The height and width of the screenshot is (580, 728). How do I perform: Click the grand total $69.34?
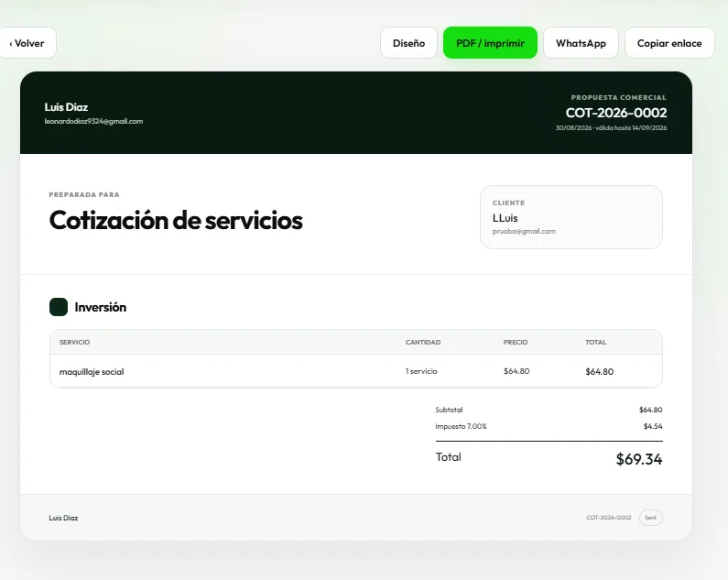[x=639, y=459]
